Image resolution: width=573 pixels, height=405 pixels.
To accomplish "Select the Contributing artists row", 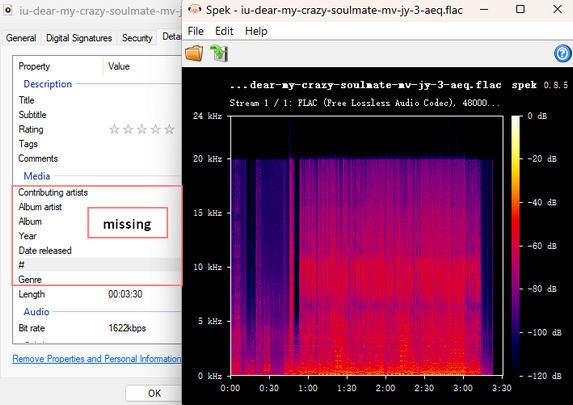I will [97, 192].
